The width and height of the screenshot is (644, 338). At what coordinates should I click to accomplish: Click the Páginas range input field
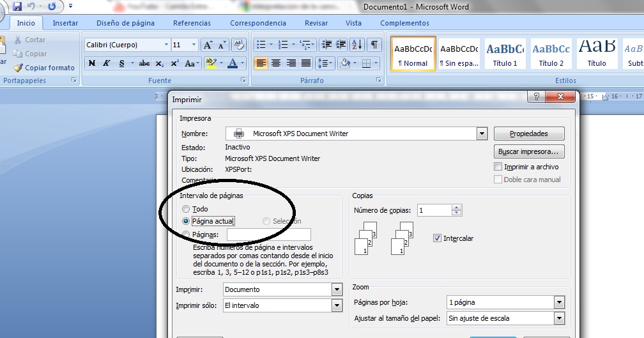pyautogui.click(x=269, y=234)
